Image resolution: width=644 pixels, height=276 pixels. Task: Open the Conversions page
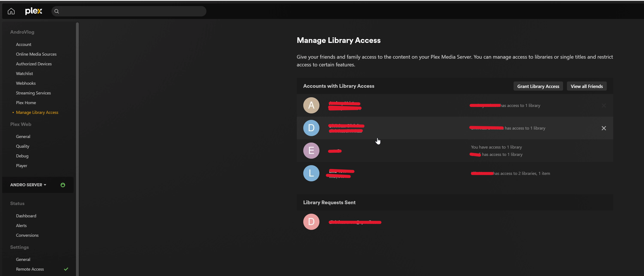pyautogui.click(x=27, y=235)
